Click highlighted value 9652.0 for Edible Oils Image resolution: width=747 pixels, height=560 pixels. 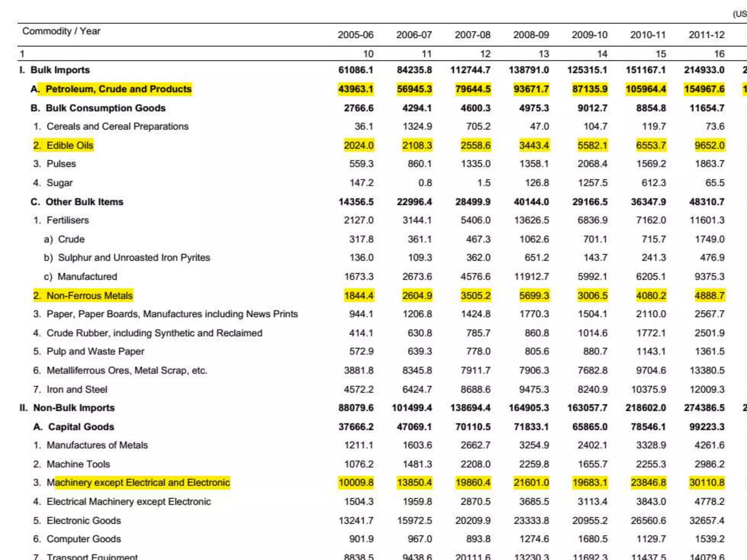[x=709, y=145]
